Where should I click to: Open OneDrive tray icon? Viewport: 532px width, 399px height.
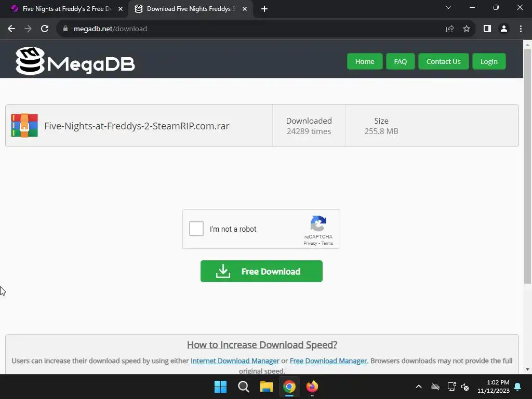435,387
